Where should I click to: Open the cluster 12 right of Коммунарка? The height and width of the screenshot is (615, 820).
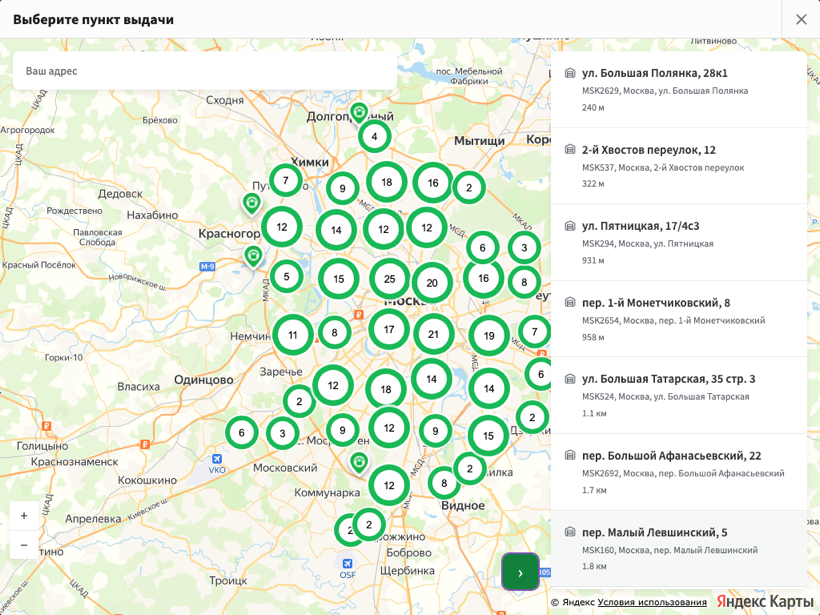[x=389, y=485]
